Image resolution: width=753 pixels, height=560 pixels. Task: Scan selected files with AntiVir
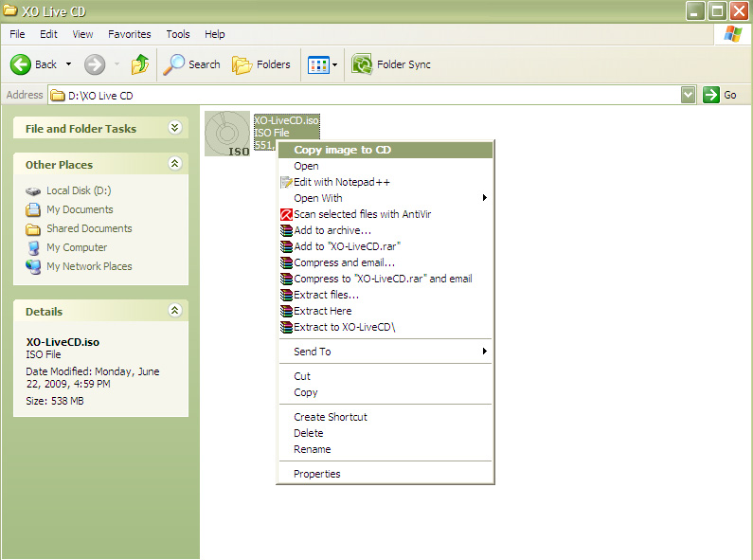pyautogui.click(x=385, y=214)
